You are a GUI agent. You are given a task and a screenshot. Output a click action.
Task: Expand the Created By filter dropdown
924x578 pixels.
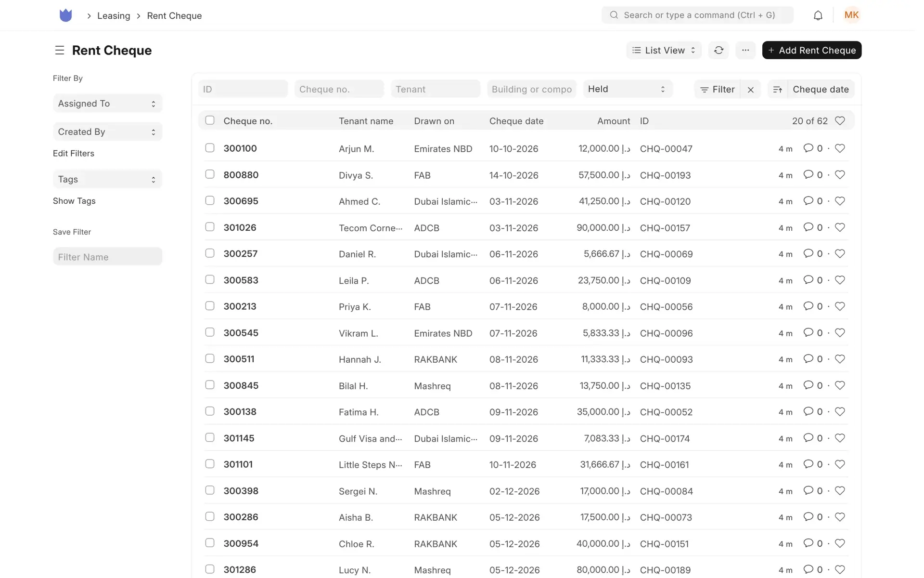107,132
